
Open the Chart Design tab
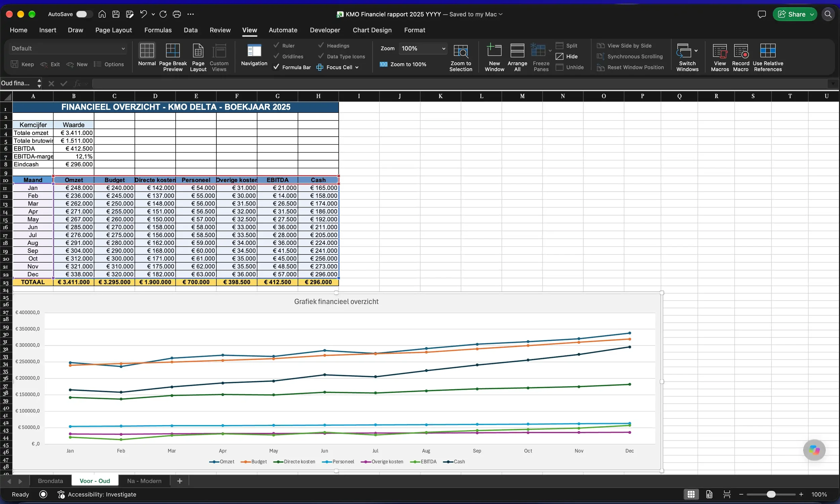372,30
